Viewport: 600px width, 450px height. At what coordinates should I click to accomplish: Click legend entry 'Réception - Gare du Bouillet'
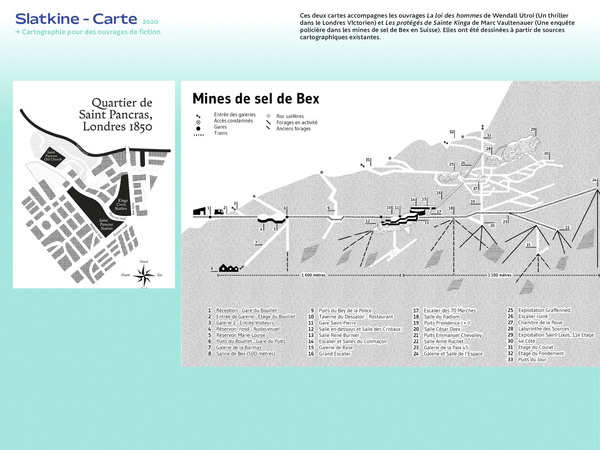pos(246,310)
